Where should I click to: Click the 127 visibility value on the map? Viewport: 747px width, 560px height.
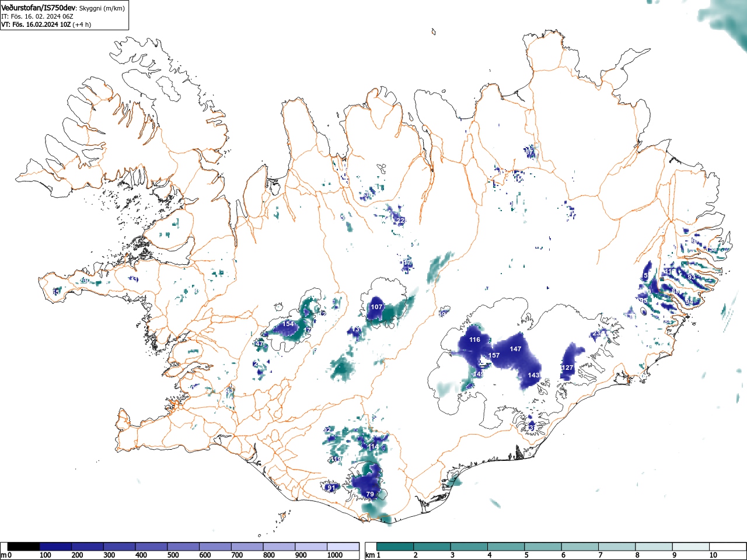(567, 367)
